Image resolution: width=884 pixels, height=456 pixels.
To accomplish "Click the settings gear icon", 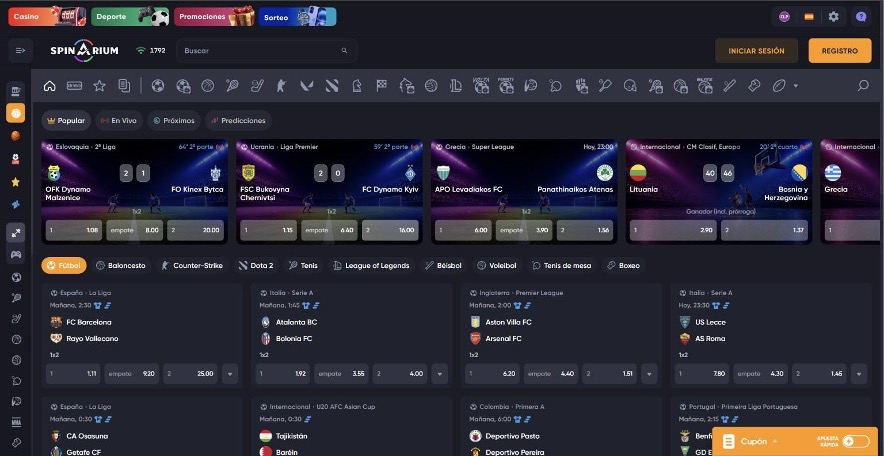I will [834, 16].
